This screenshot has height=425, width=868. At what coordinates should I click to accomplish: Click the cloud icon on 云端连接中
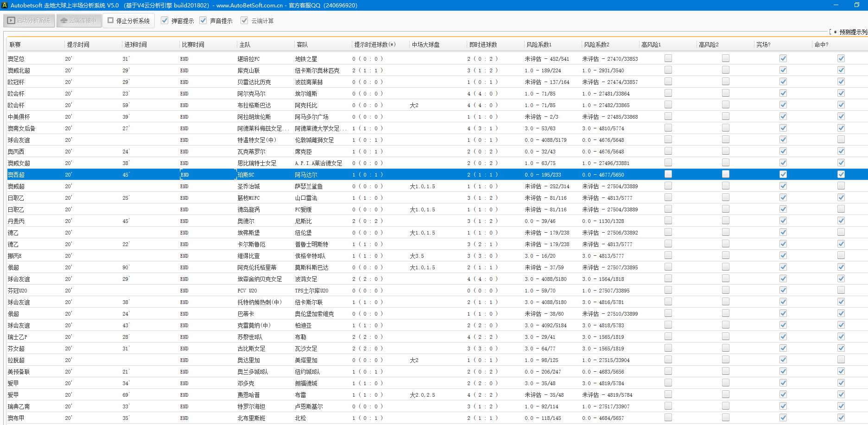[x=64, y=20]
